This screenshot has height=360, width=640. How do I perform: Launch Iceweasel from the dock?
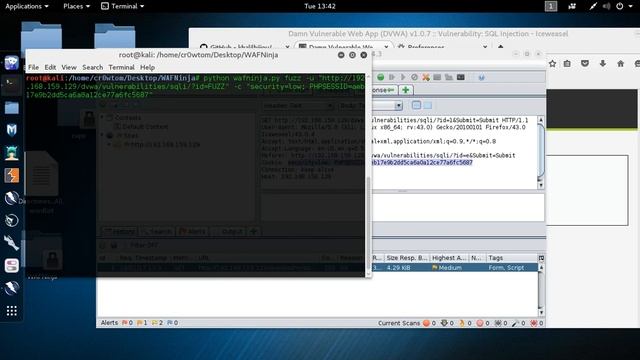(11, 63)
